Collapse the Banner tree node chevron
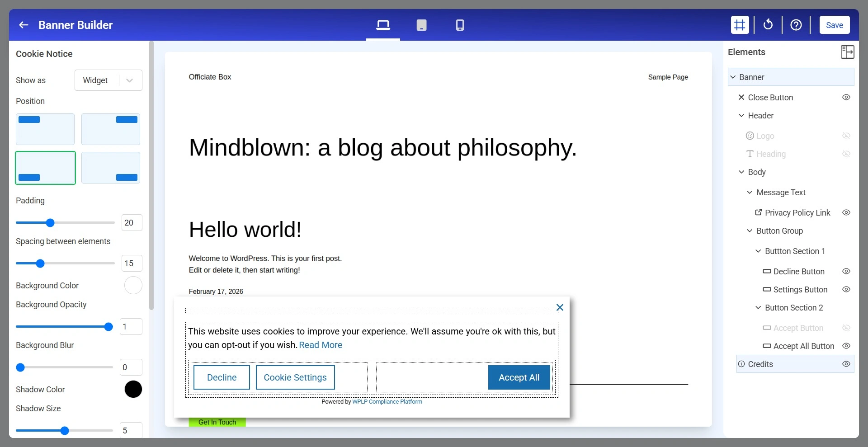This screenshot has width=868, height=447. (x=733, y=77)
